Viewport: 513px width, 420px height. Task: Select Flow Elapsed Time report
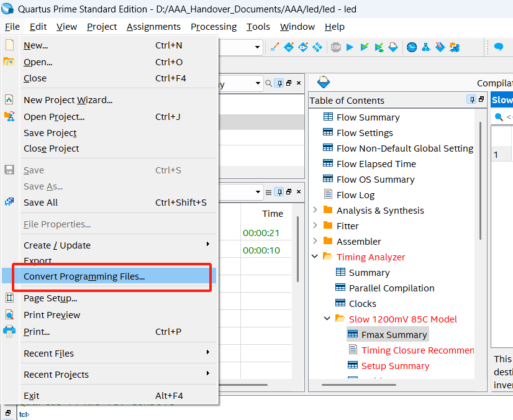click(x=376, y=163)
